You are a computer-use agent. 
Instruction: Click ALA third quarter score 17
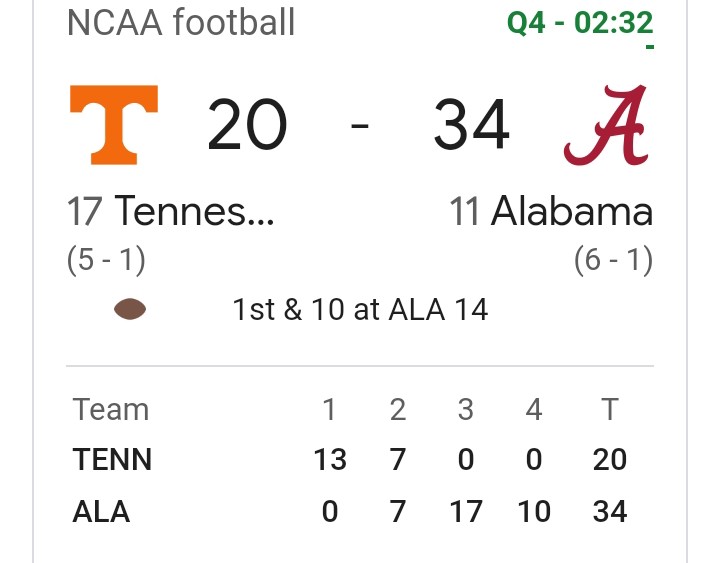click(x=466, y=512)
